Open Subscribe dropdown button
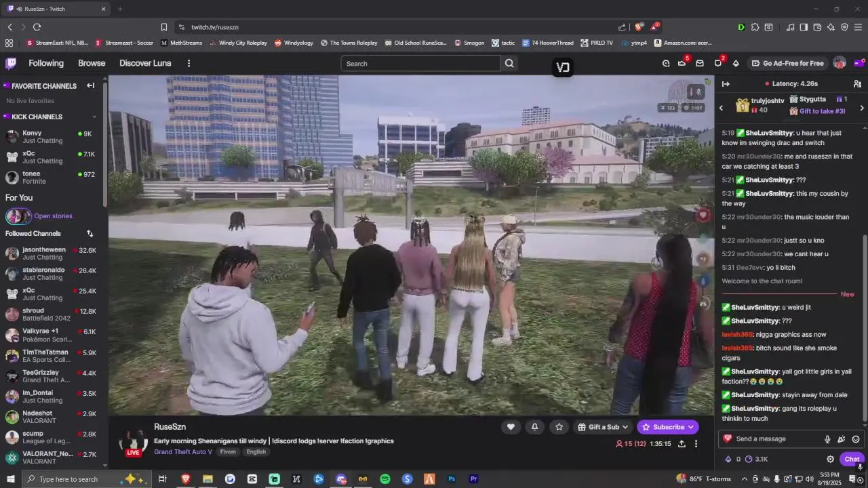The image size is (868, 488). point(668,427)
